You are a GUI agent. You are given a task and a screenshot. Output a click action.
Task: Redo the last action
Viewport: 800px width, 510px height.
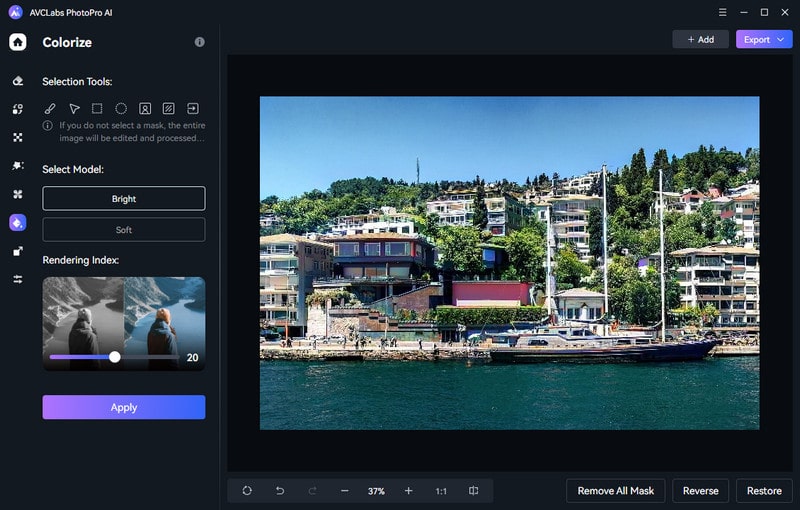312,491
